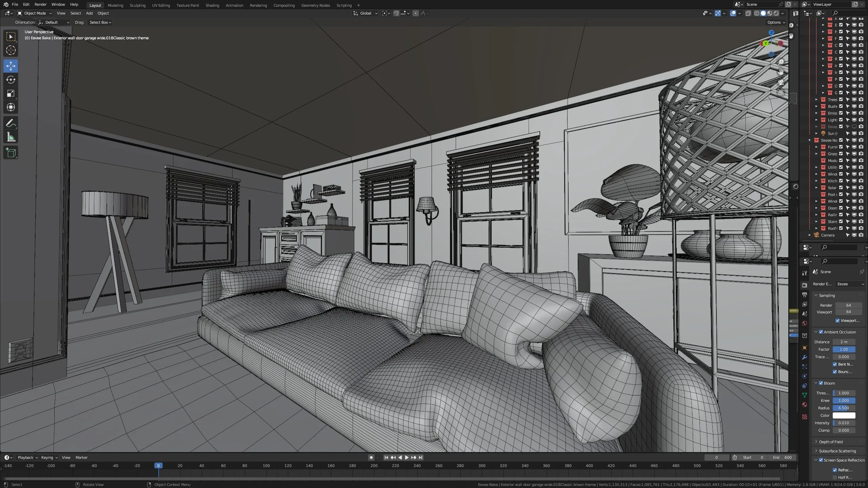Expand the Depth of Field section

click(831, 442)
